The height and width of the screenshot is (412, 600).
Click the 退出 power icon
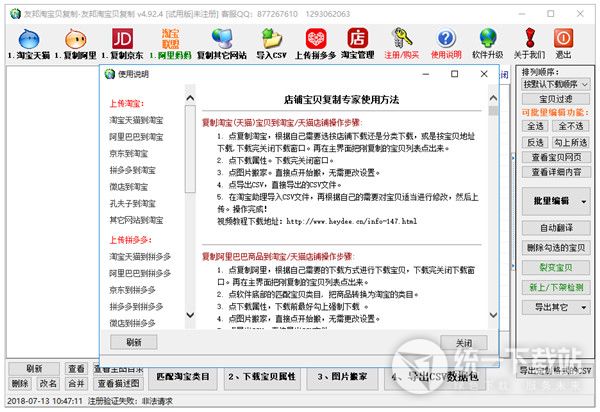563,39
